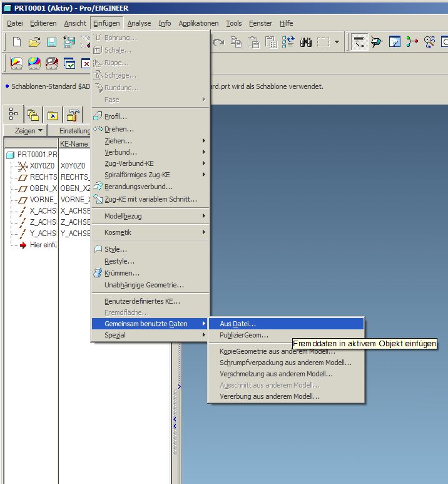
Task: Select RECHTS datum plane in tree
Action: [x=38, y=177]
